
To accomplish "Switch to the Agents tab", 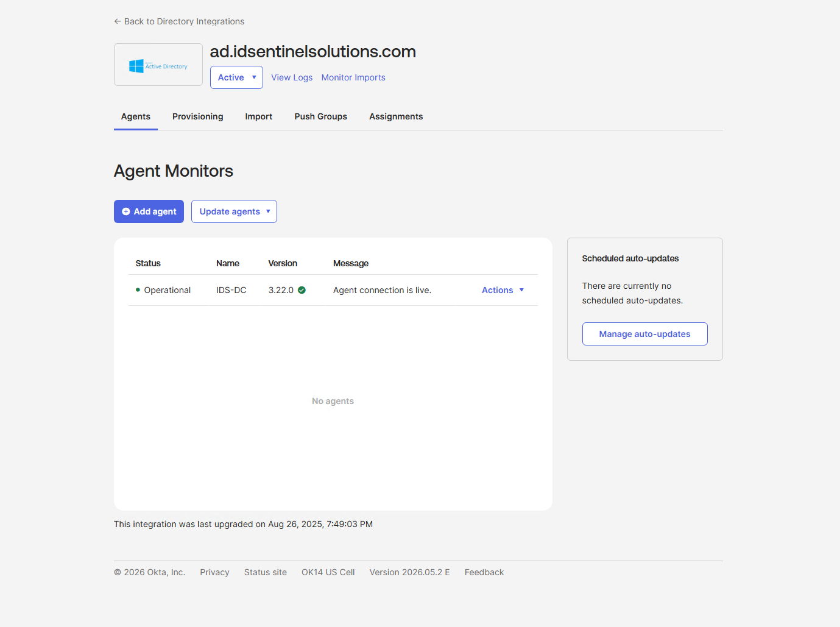I will pyautogui.click(x=136, y=116).
